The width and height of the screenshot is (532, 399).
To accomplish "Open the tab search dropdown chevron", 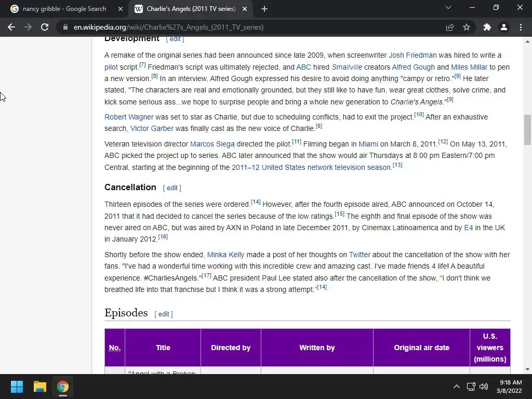I will coord(448,7).
